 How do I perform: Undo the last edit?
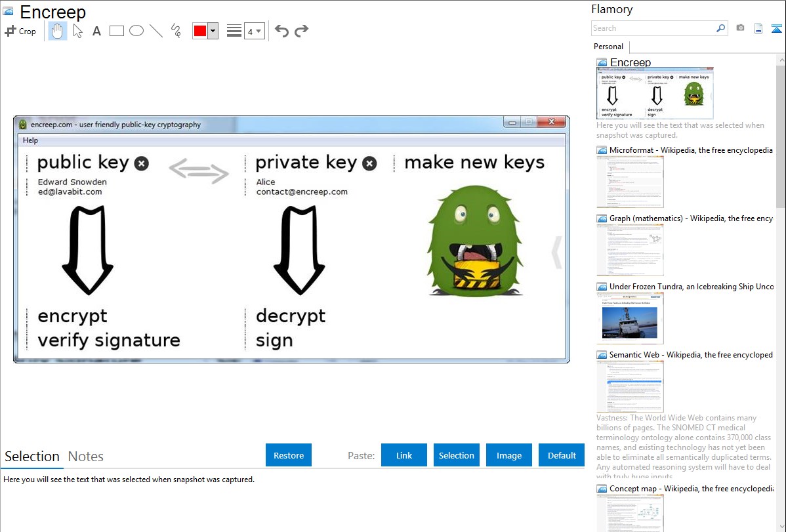pos(281,31)
